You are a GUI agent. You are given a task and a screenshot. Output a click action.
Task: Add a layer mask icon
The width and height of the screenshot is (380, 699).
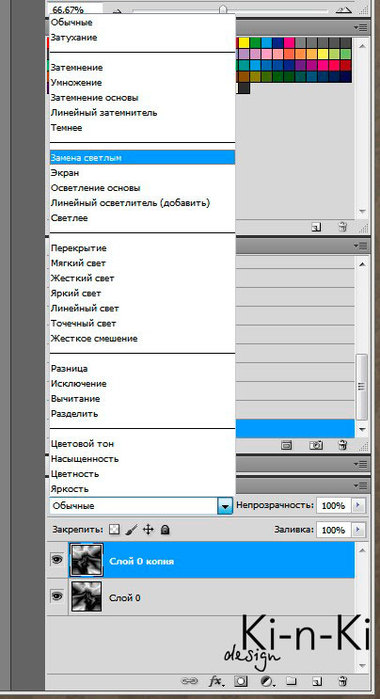pos(241,681)
